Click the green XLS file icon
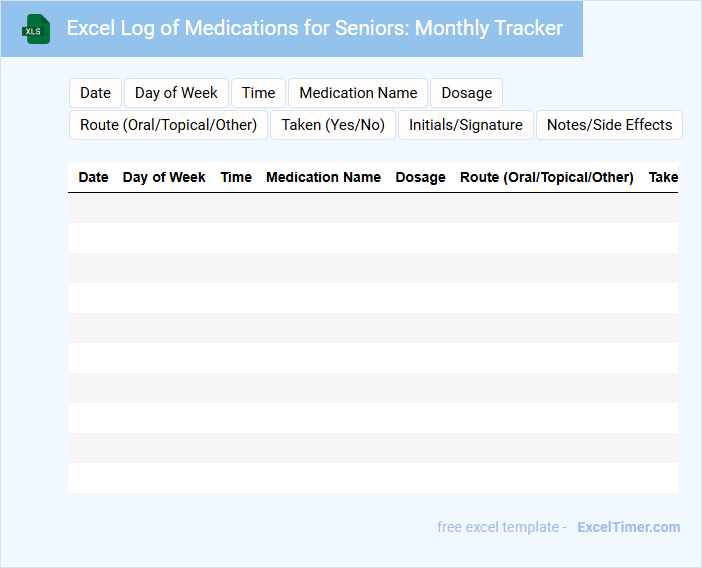Screen dimensions: 702x568 pyautogui.click(x=37, y=29)
